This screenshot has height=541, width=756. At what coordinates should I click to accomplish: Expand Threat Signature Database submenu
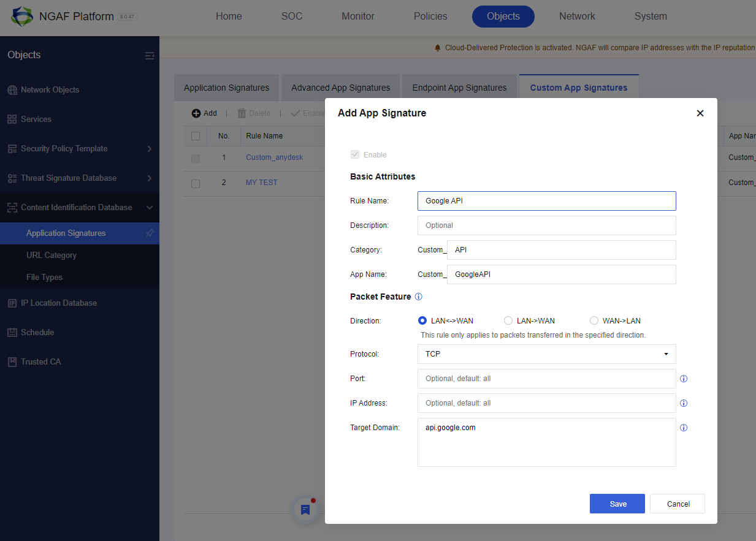click(x=150, y=178)
